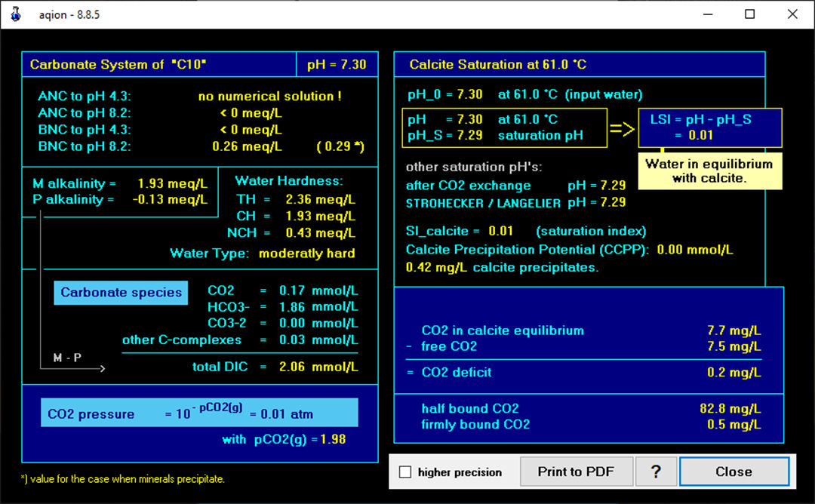Screen dimensions: 815x504
Task: Click the footnote about minerals precipitating
Action: [x=123, y=479]
